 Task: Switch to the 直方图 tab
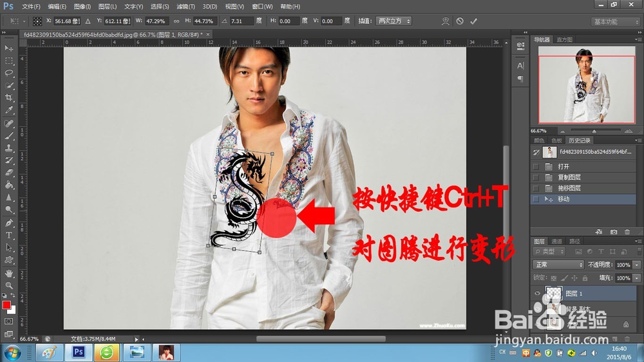[x=564, y=39]
